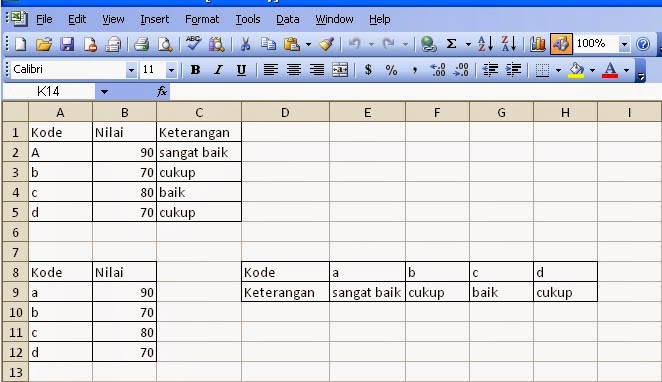Image resolution: width=662 pixels, height=382 pixels.
Task: Expand the Undo history dropdown arrow
Action: tap(371, 44)
